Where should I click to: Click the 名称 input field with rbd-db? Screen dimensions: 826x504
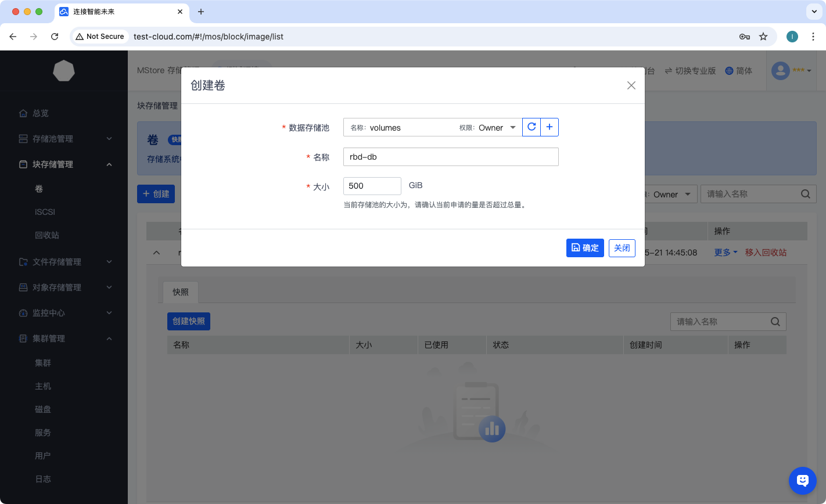451,157
